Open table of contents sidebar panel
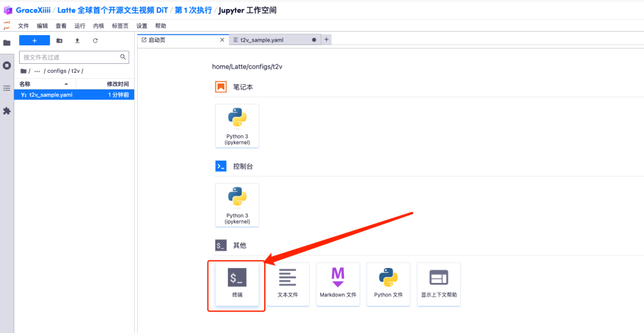 7,88
